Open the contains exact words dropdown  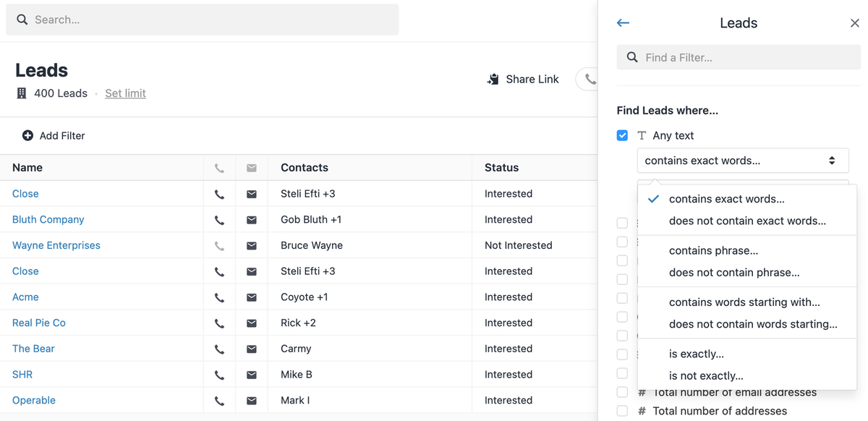click(743, 161)
